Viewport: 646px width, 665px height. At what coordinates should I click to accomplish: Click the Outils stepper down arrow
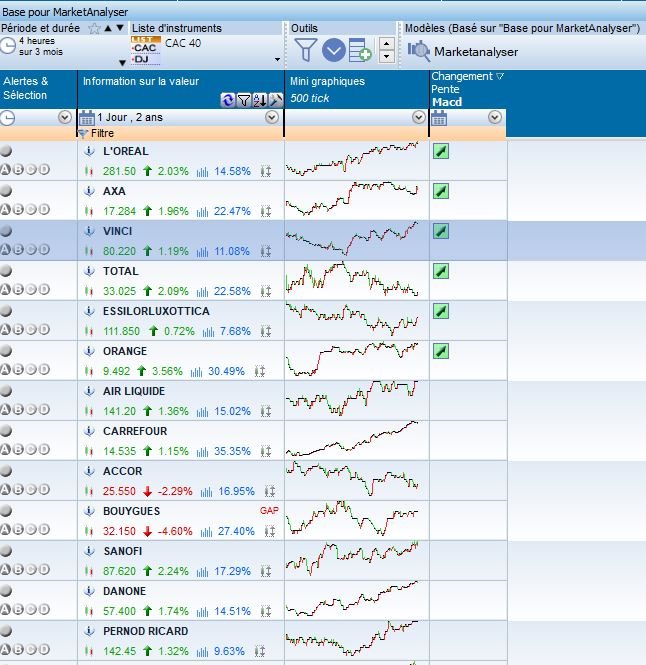point(386,56)
